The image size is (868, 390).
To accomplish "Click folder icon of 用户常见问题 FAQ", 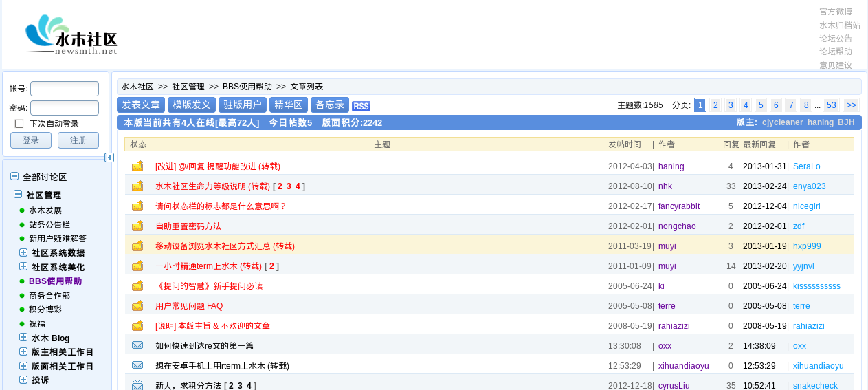I will (x=137, y=305).
